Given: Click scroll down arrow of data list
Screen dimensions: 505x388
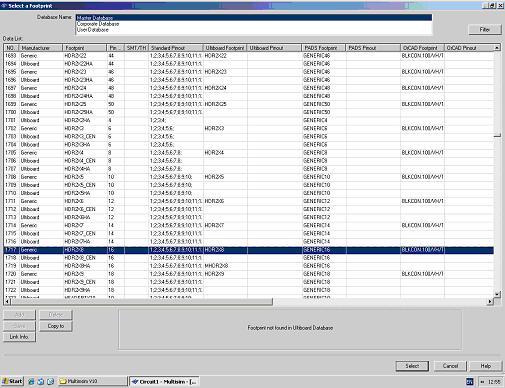Looking at the screenshot, I should tap(497, 294).
